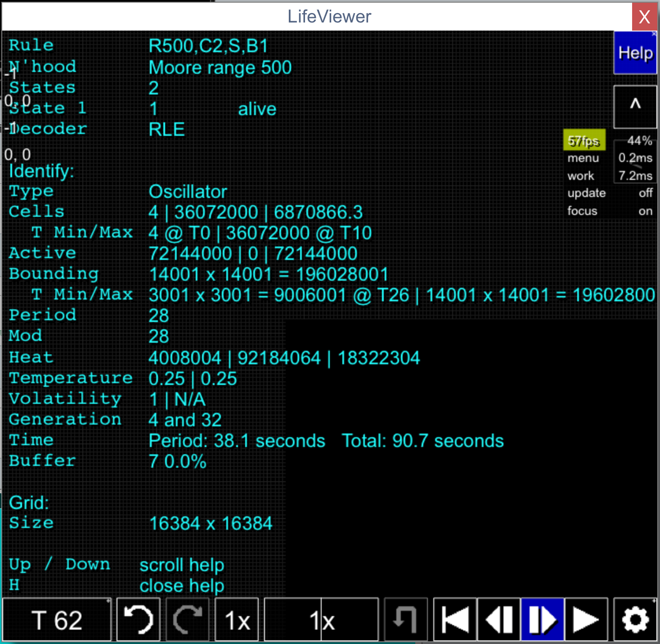Click the blue Help button
660x644 pixels.
click(635, 53)
